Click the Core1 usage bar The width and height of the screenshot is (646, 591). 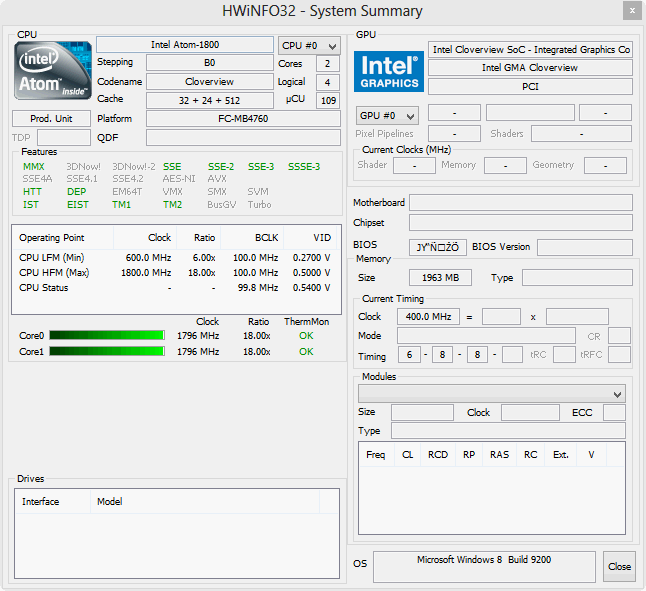coord(107,352)
